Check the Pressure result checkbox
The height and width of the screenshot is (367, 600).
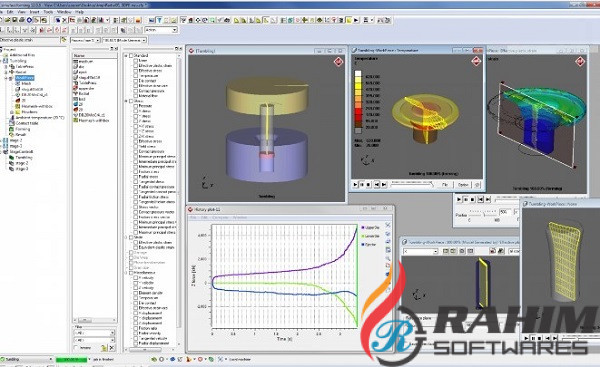(135, 106)
